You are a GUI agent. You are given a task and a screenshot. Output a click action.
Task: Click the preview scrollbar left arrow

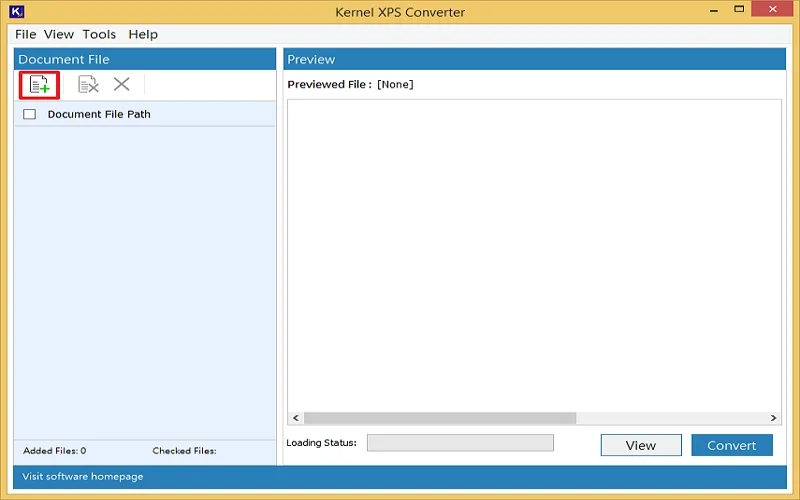pyautogui.click(x=295, y=418)
